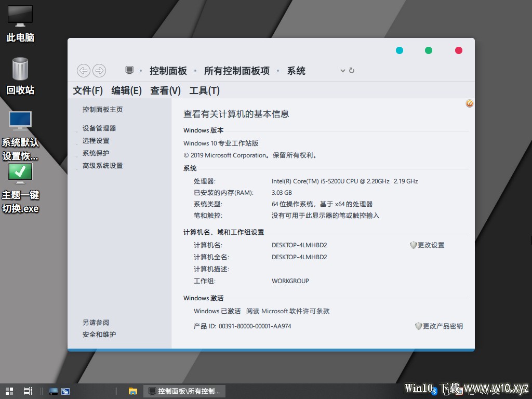Click the shield icon beside 更改产品密钥

(x=418, y=326)
